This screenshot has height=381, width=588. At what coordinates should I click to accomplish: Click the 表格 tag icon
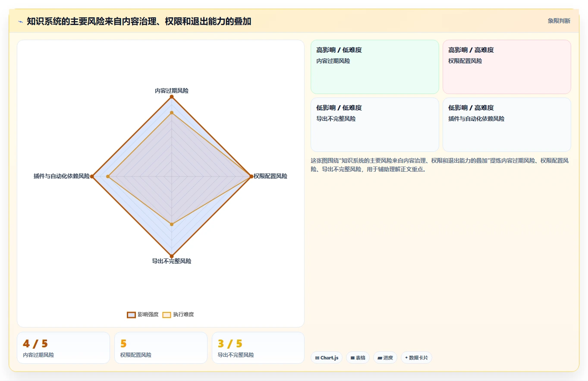tap(352, 358)
